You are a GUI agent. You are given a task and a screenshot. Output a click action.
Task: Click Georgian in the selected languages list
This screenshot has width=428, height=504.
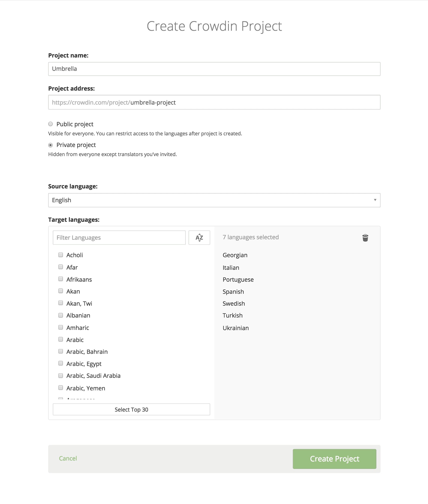tap(235, 255)
